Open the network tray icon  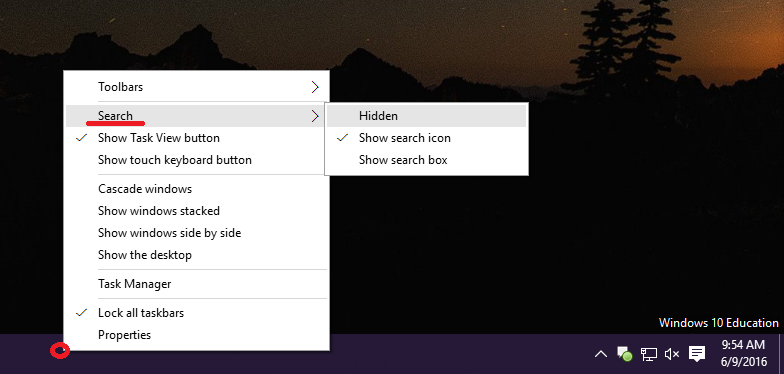click(649, 354)
